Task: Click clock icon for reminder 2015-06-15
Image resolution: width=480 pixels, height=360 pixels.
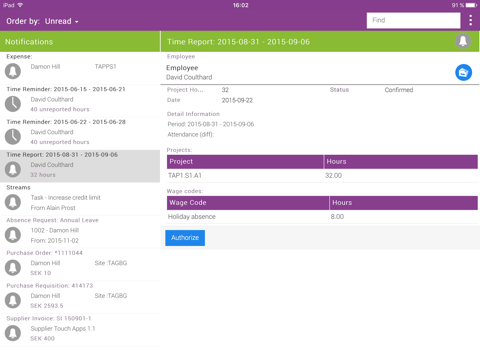Action: point(13,104)
